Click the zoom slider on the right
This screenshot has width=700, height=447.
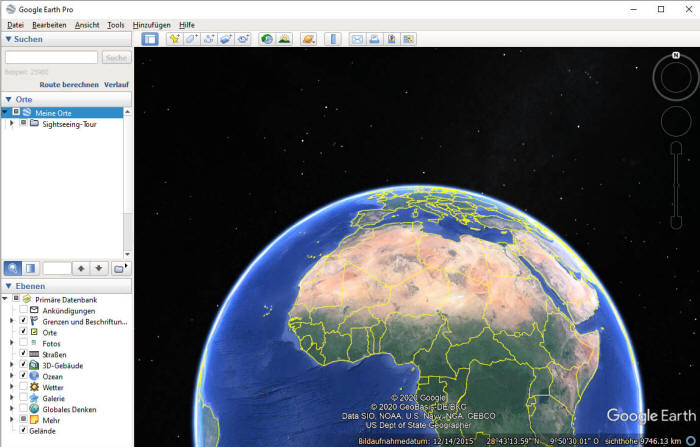tap(676, 185)
